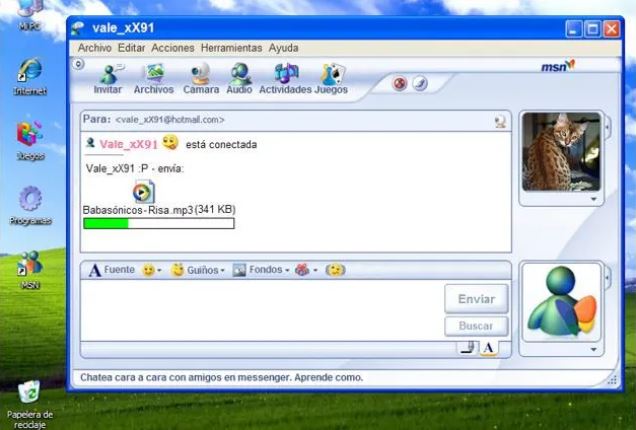Open the Internet Explorer desktop shortcut
Screen dimensions: 636x430
click(x=30, y=77)
